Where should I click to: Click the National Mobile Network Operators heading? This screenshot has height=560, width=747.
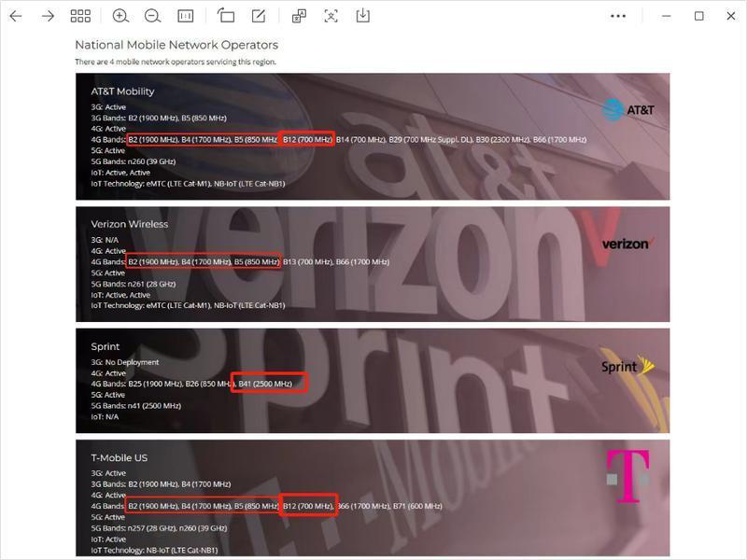pos(176,45)
